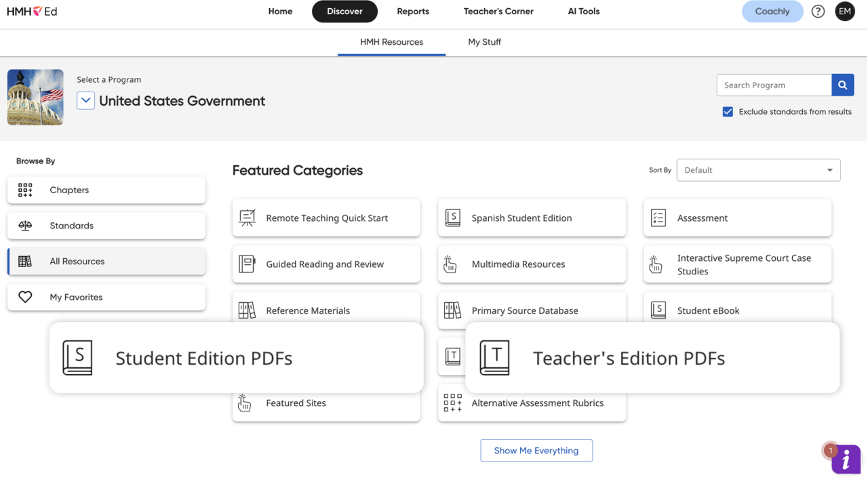868x488 pixels.
Task: Click the United States Government program title
Action: (182, 101)
